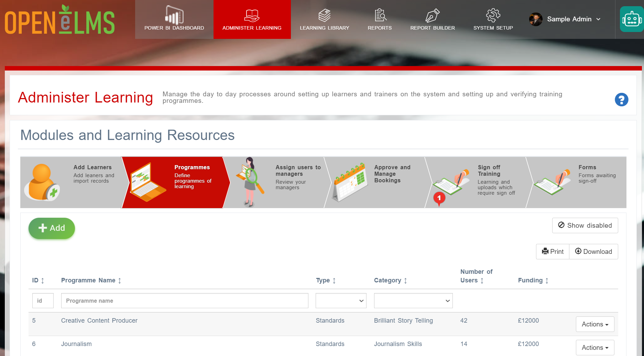Open Sign off Training step
This screenshot has width=644, height=356.
478,182
